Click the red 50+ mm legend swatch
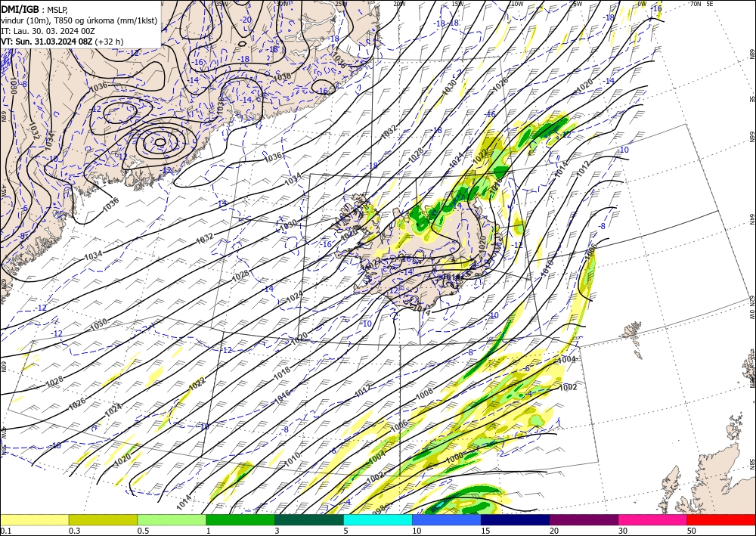756x536 pixels. (x=721, y=519)
